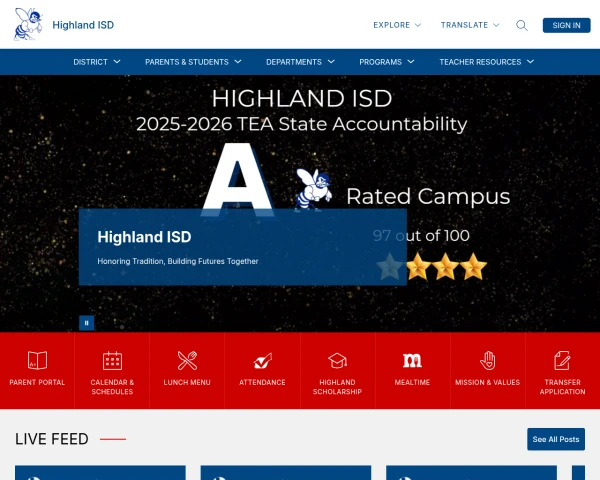The width and height of the screenshot is (600, 480).
Task: Open the Calendar & Schedules calendar icon
Action: (x=112, y=360)
